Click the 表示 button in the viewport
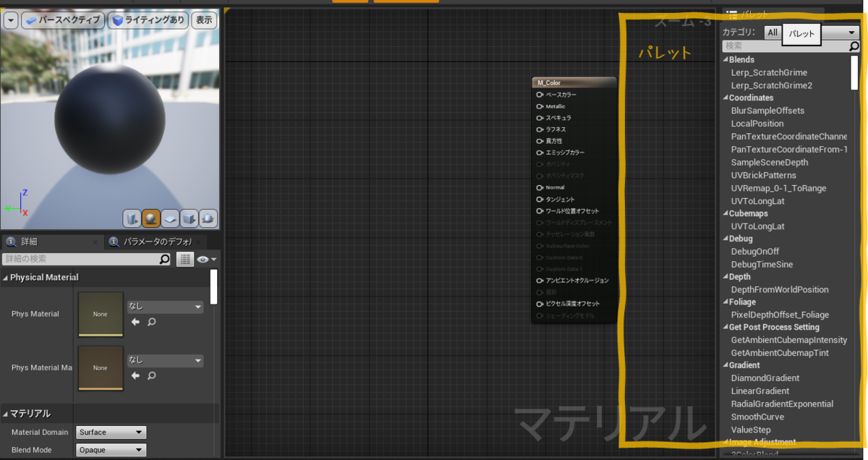Image resolution: width=868 pixels, height=460 pixels. point(203,20)
